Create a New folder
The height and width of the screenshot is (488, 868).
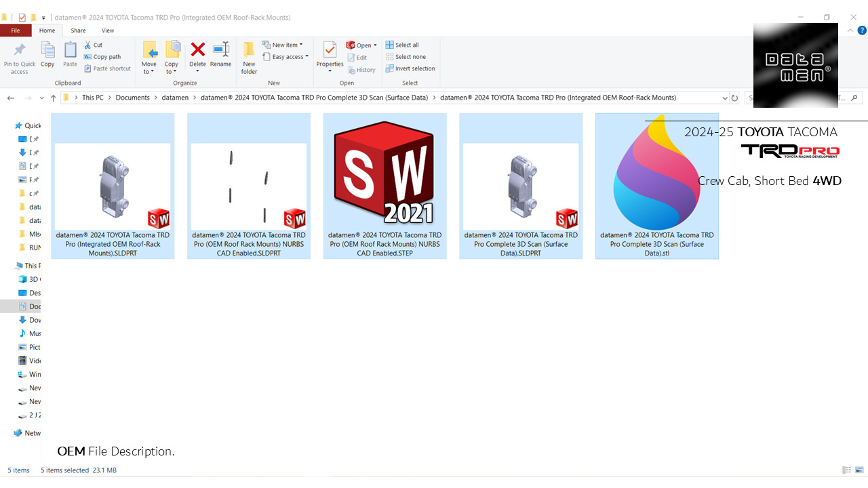click(250, 58)
